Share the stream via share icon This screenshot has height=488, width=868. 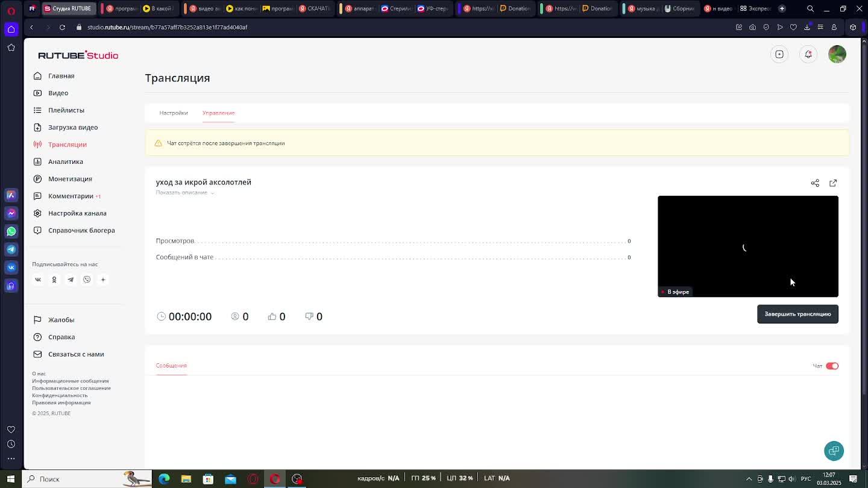tap(815, 183)
